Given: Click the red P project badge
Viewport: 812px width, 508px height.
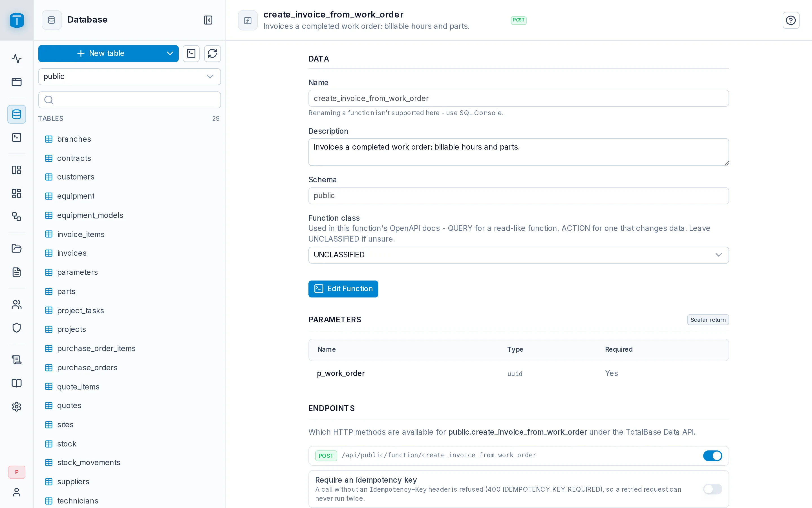Looking at the screenshot, I should (17, 472).
